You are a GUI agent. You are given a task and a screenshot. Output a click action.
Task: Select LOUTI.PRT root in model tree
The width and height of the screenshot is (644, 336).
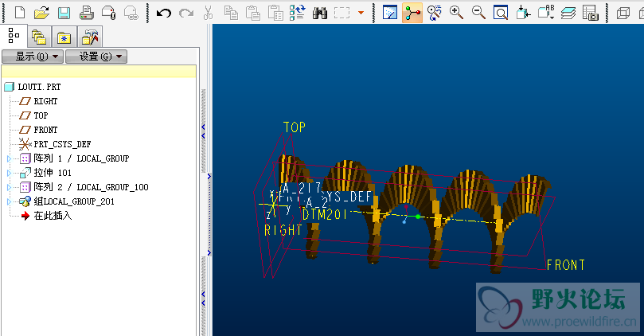tap(33, 87)
